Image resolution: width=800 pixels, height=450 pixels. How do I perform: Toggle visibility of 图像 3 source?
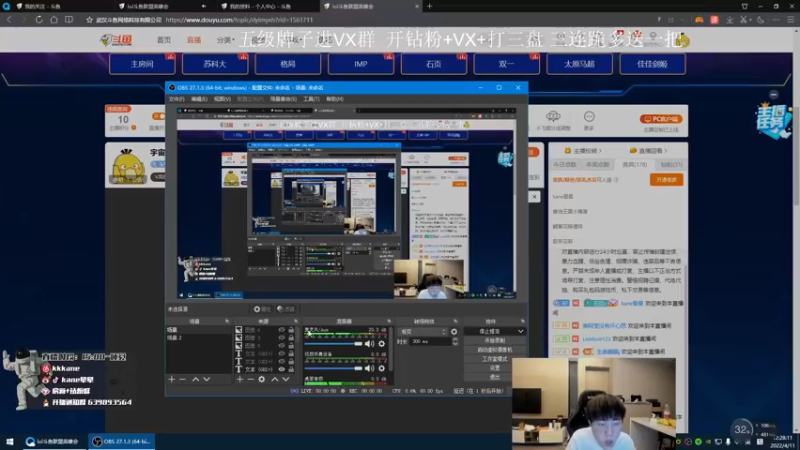pos(281,338)
